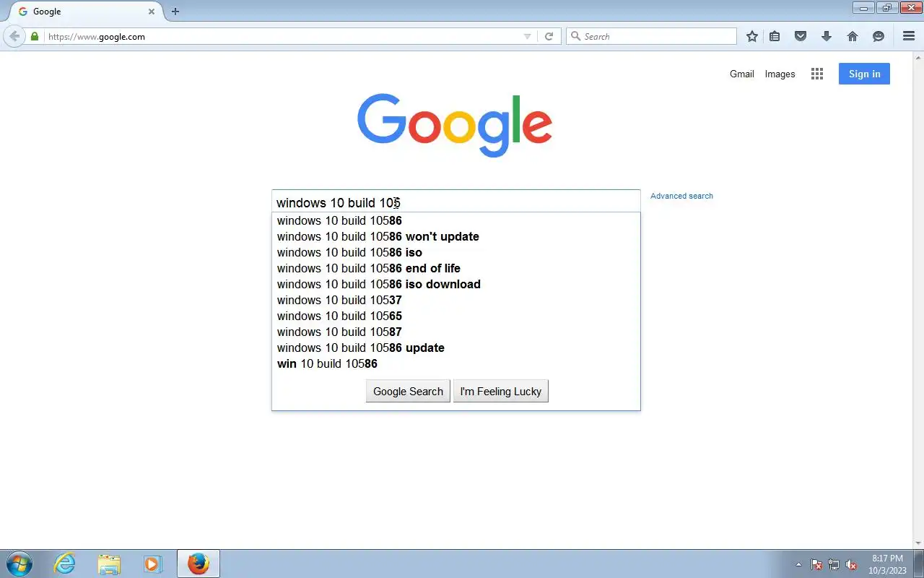
Task: Choose suggestion "win 10 build 10586"
Action: 456,363
